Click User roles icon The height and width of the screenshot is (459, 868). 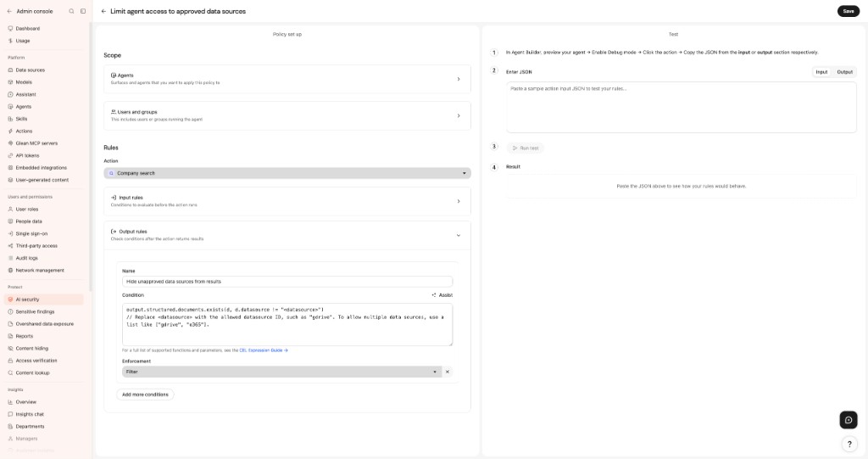[x=10, y=209]
